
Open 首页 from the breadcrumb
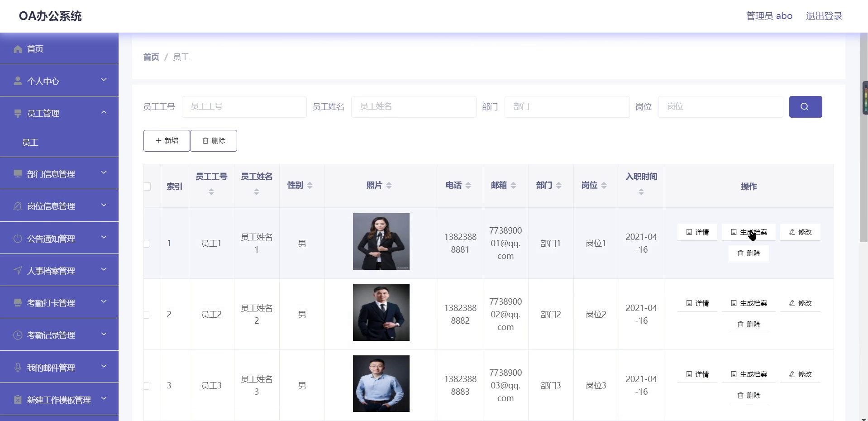tap(151, 57)
